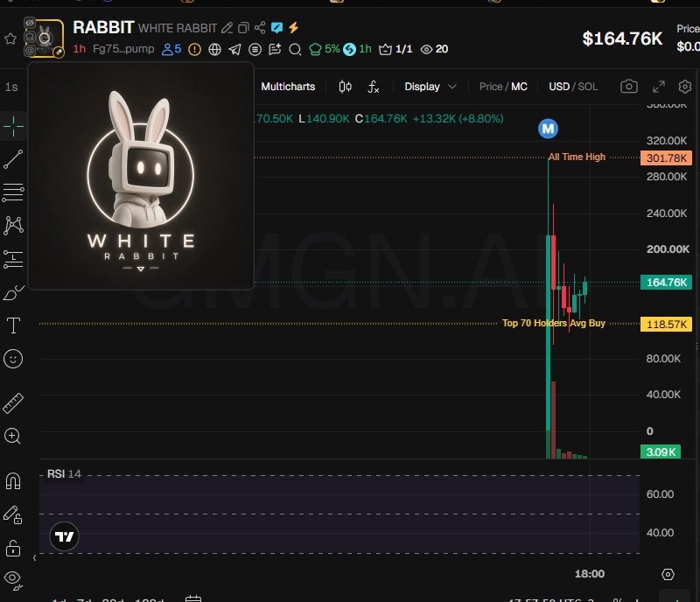Edit token name with the pencil icon
Viewport: 700px width, 602px height.
pyautogui.click(x=227, y=28)
